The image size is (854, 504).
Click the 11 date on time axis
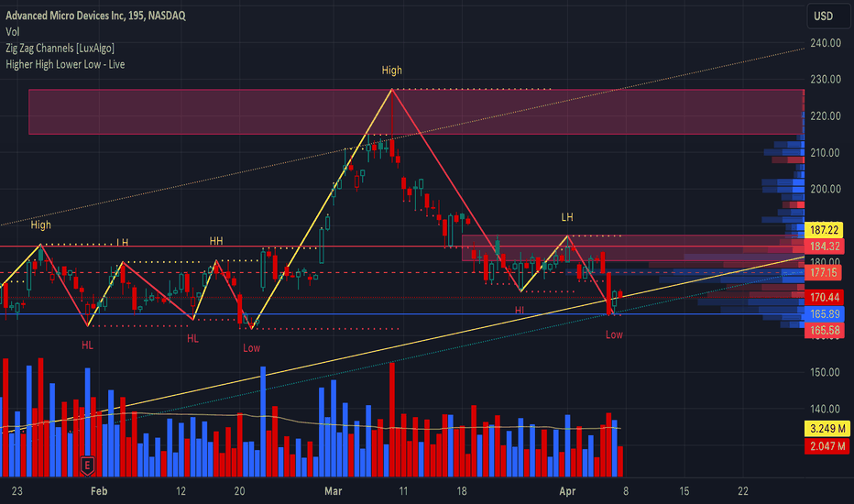coord(403,491)
